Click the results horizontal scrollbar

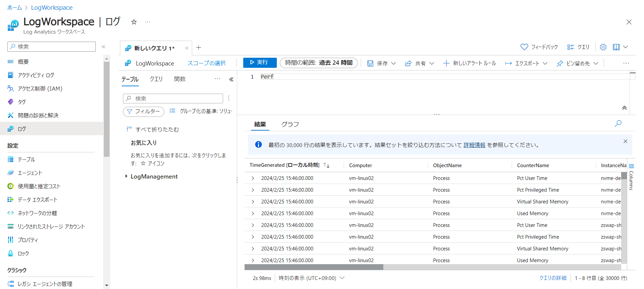pyautogui.click(x=314, y=267)
